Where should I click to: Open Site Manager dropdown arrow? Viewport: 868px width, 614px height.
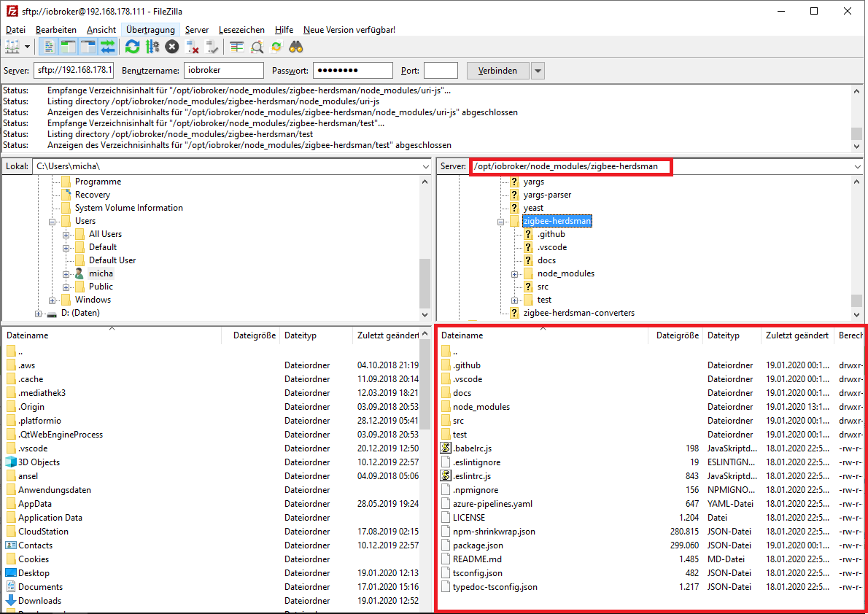pyautogui.click(x=27, y=47)
